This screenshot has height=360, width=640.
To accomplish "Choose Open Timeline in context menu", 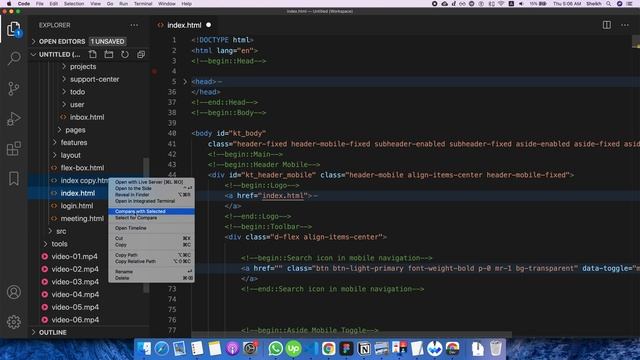I will click(151, 228).
